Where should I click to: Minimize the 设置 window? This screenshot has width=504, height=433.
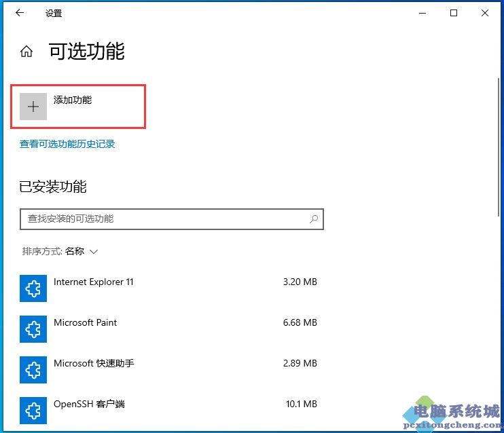[422, 13]
